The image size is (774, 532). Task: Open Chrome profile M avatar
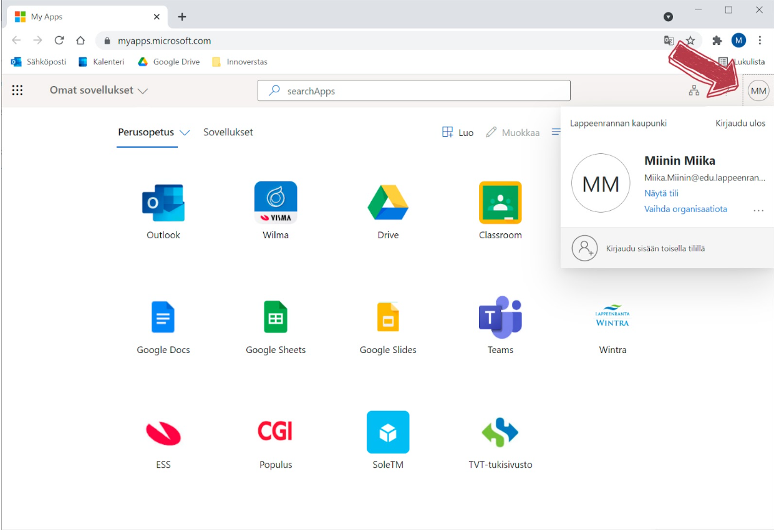(x=739, y=41)
